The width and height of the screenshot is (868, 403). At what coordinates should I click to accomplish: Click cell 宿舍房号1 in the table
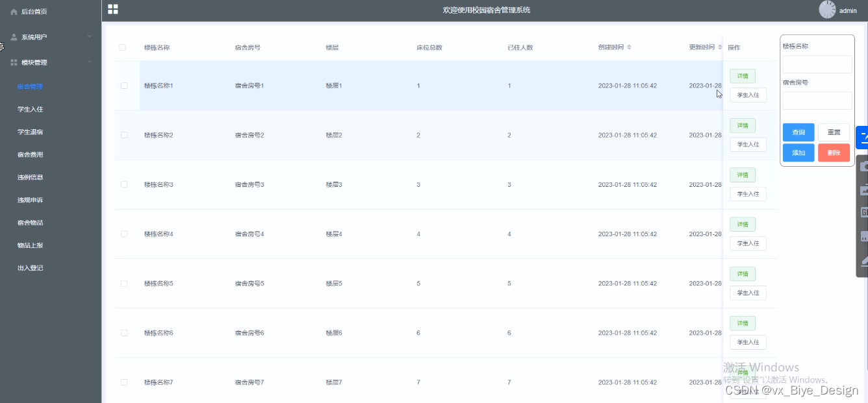tap(249, 86)
